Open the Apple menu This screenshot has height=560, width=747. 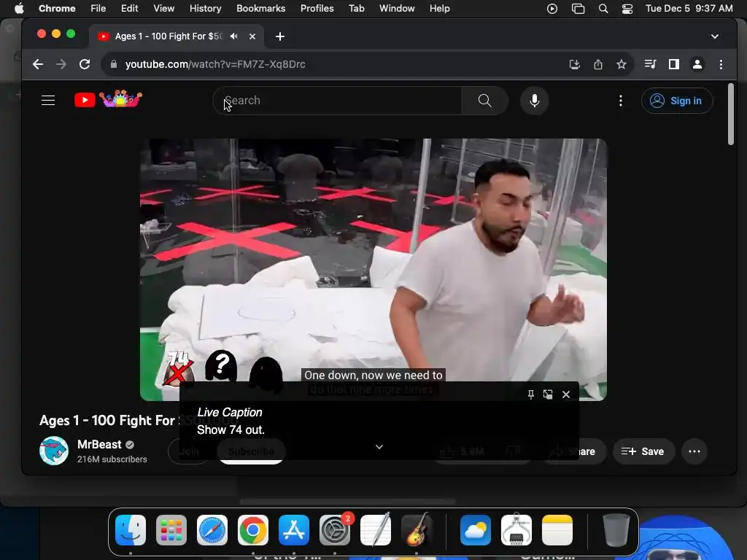(18, 8)
